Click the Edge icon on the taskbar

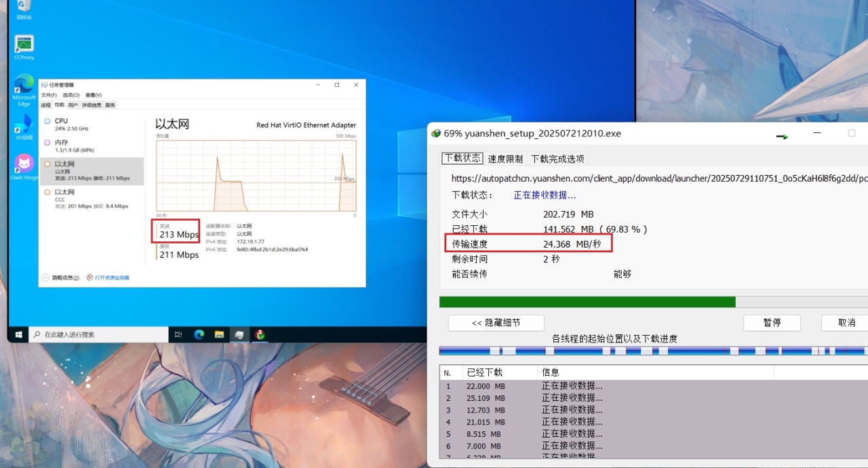coord(199,334)
